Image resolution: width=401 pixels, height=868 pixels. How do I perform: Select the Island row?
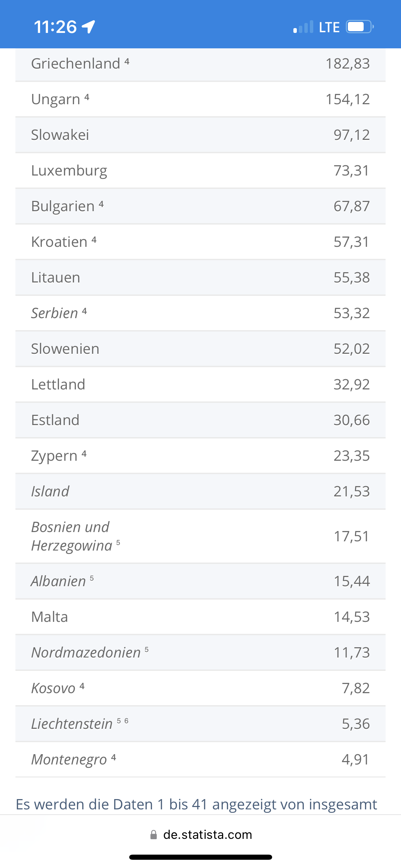tap(200, 492)
